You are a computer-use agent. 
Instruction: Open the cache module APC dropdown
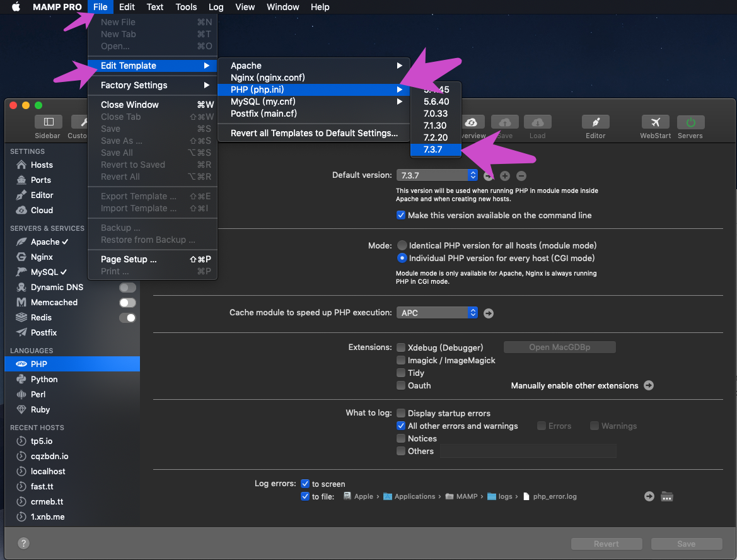(437, 313)
